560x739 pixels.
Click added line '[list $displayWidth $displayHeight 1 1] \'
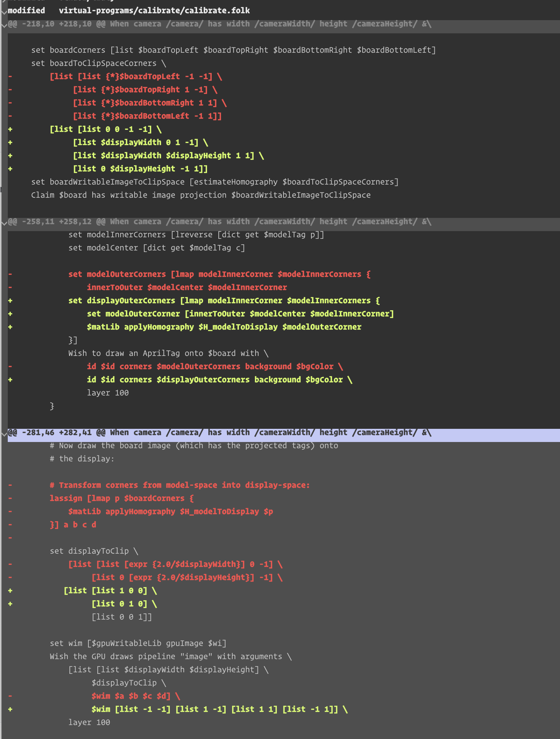pyautogui.click(x=168, y=156)
